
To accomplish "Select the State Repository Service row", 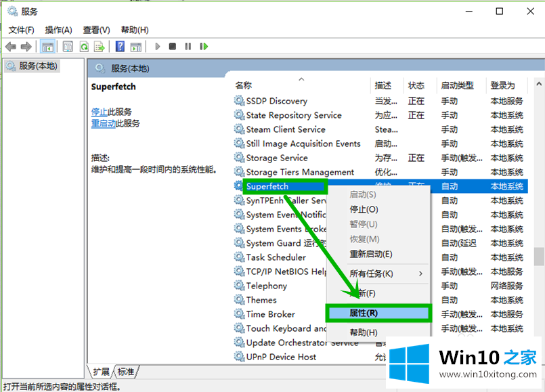I will point(380,115).
